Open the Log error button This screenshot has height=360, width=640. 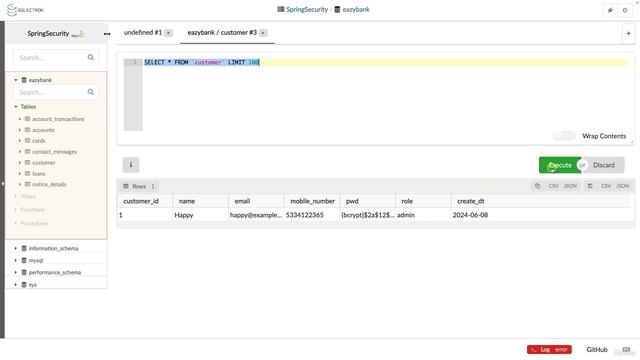pos(549,349)
